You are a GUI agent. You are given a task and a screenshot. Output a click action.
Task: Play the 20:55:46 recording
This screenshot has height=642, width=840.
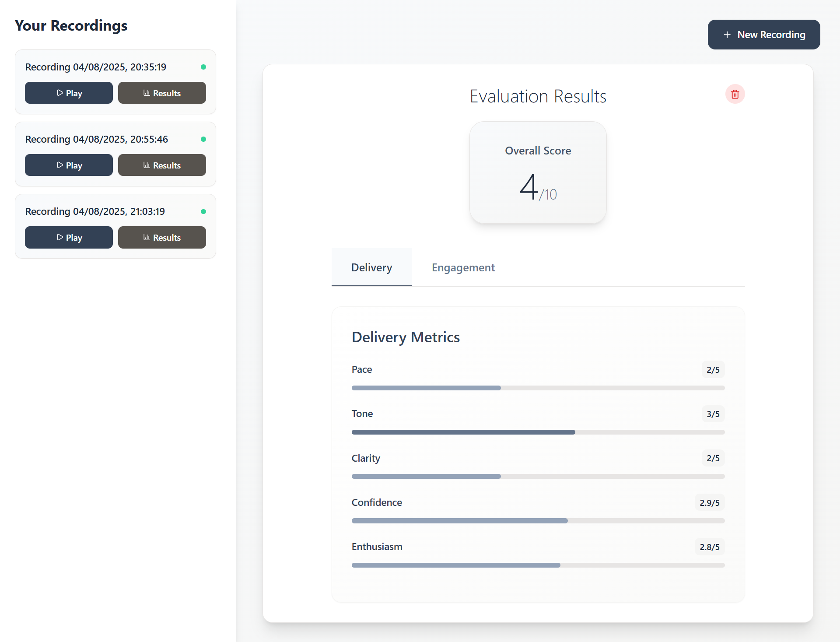(x=69, y=165)
